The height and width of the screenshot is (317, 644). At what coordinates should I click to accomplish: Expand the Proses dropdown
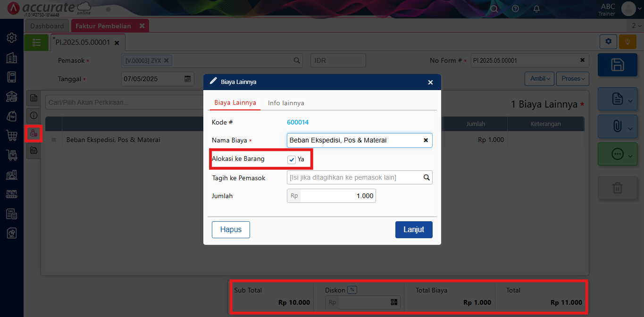(573, 79)
